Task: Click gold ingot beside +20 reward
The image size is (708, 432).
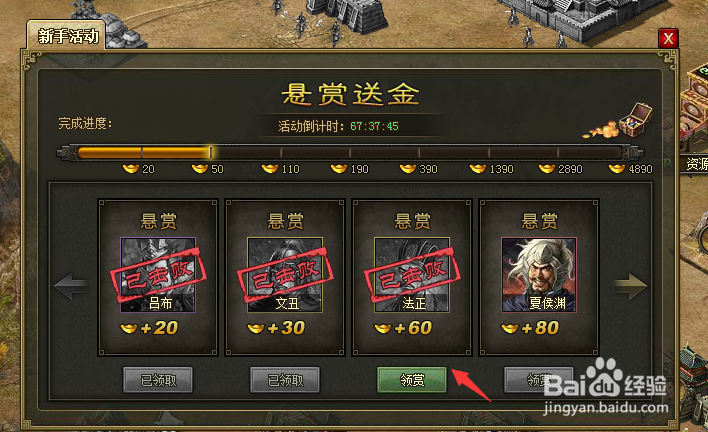Action: (129, 328)
